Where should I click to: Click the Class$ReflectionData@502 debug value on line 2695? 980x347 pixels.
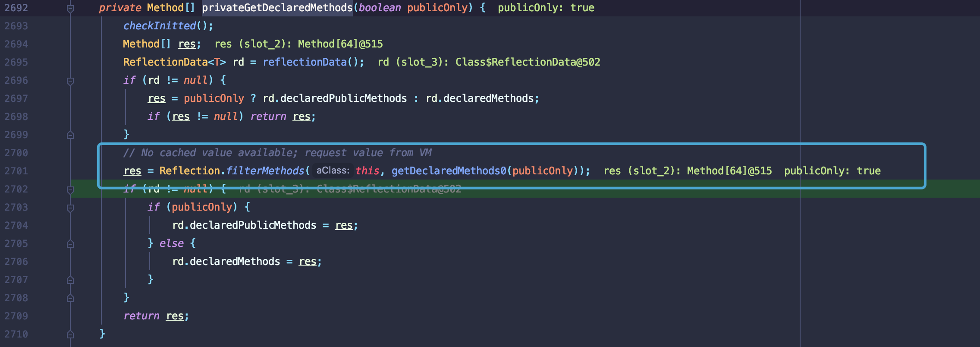click(x=528, y=63)
